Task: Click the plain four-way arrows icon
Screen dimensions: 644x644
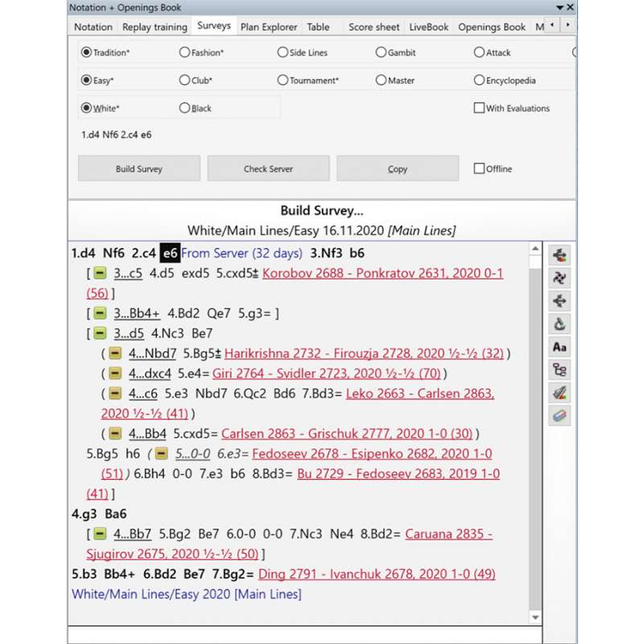Action: tap(559, 301)
